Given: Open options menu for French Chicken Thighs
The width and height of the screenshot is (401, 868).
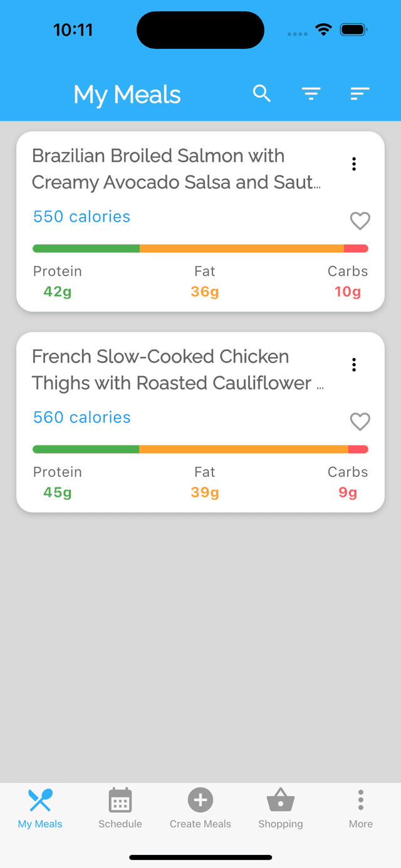Looking at the screenshot, I should click(x=354, y=365).
